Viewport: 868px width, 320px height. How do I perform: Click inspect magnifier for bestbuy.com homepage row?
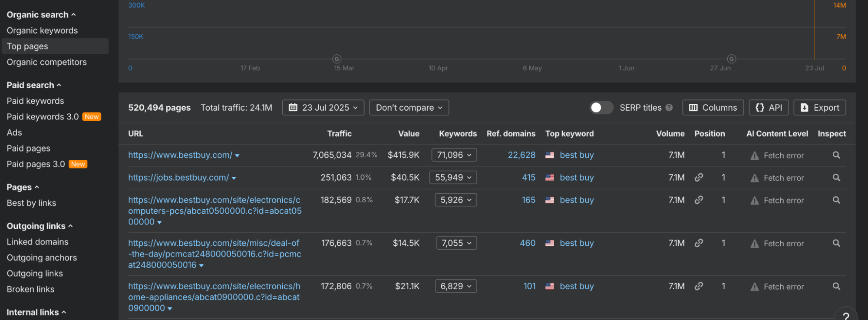836,155
